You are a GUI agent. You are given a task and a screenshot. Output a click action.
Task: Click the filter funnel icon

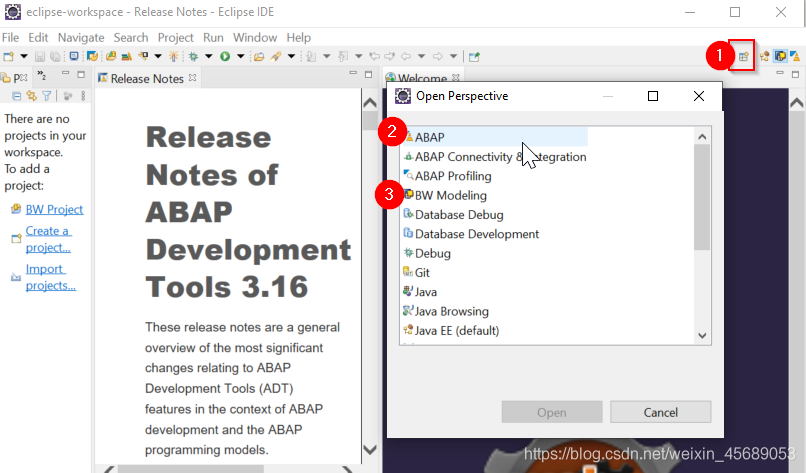pos(47,96)
